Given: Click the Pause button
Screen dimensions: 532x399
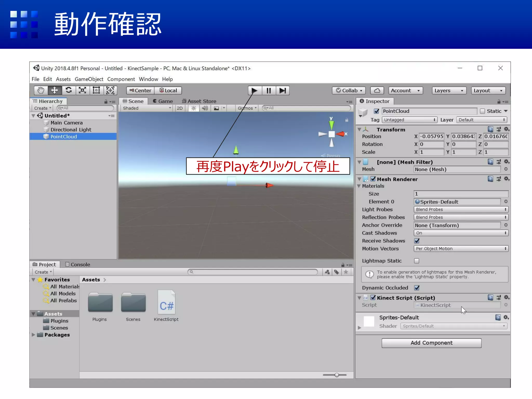Looking at the screenshot, I should point(269,90).
